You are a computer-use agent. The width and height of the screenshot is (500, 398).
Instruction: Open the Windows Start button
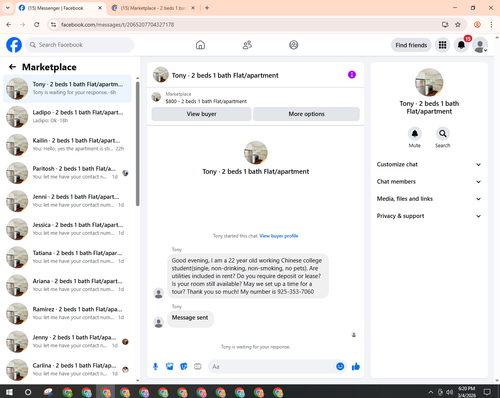[9, 392]
